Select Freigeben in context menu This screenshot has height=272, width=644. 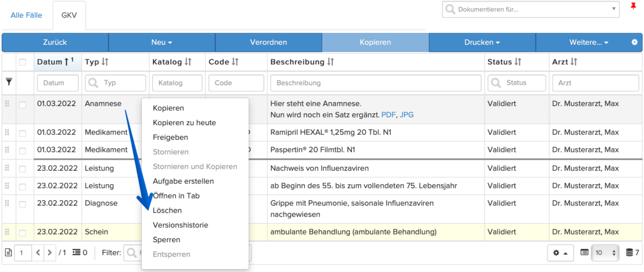[170, 137]
